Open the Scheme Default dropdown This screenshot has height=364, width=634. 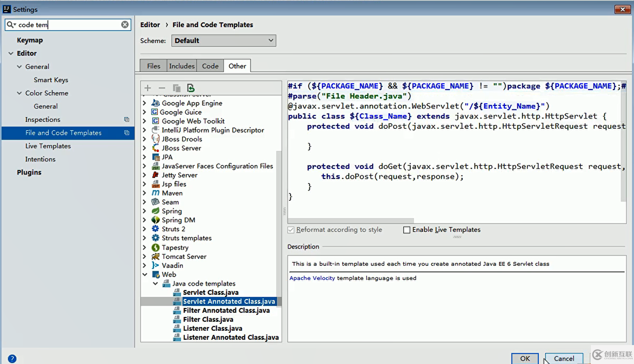(223, 40)
